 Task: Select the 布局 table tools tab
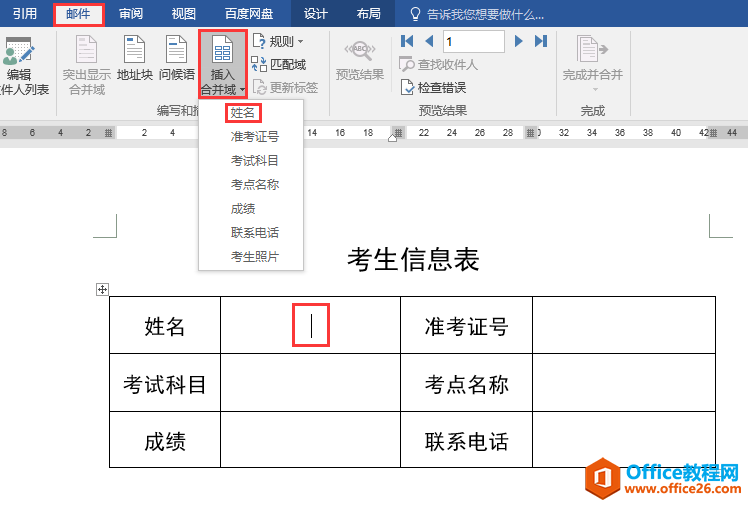[x=369, y=14]
